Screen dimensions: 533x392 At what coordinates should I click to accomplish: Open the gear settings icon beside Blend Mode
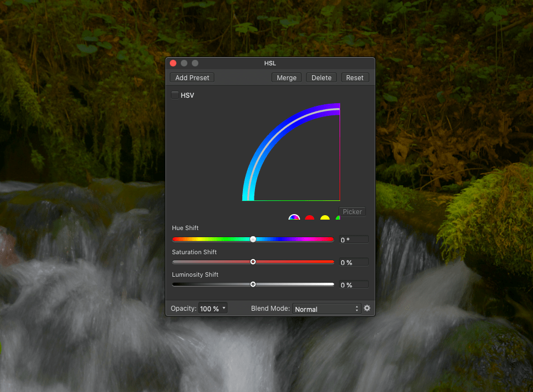[367, 308]
